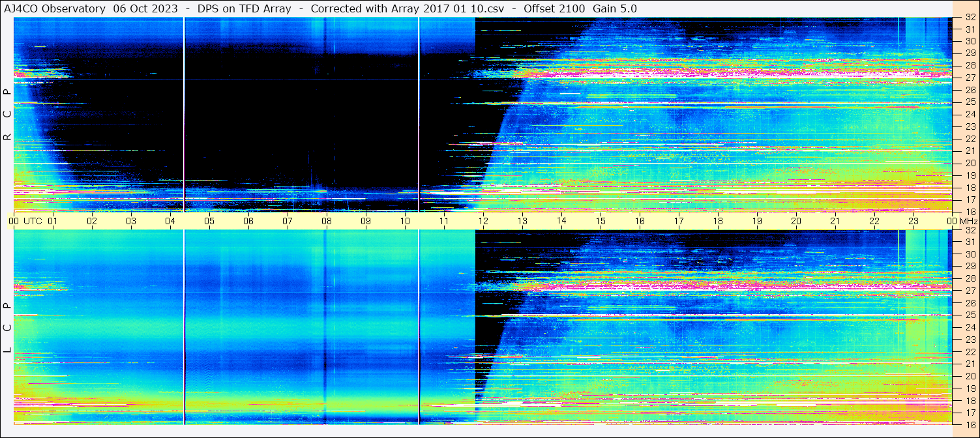Viewport: 980px width, 438px height.
Task: Click the 23 MHz label of the LCP panel
Action: (x=970, y=340)
